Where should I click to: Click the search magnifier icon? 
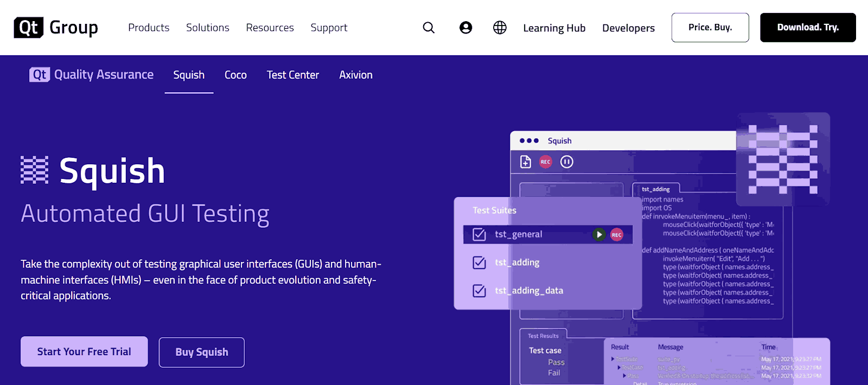coord(429,28)
